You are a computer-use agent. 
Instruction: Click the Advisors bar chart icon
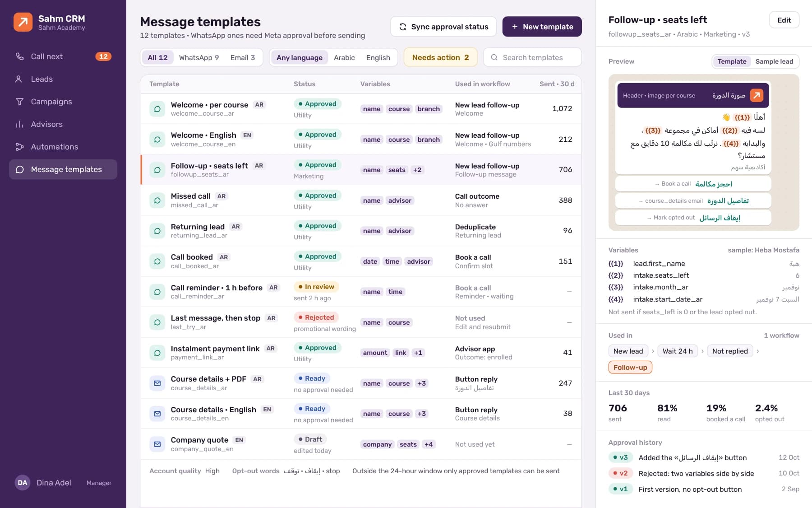(x=19, y=124)
